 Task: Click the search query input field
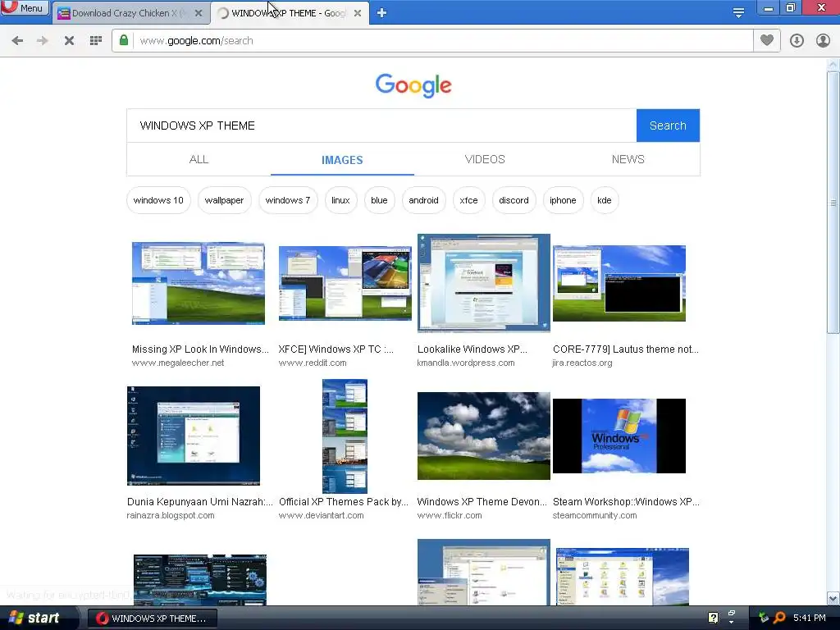click(381, 126)
